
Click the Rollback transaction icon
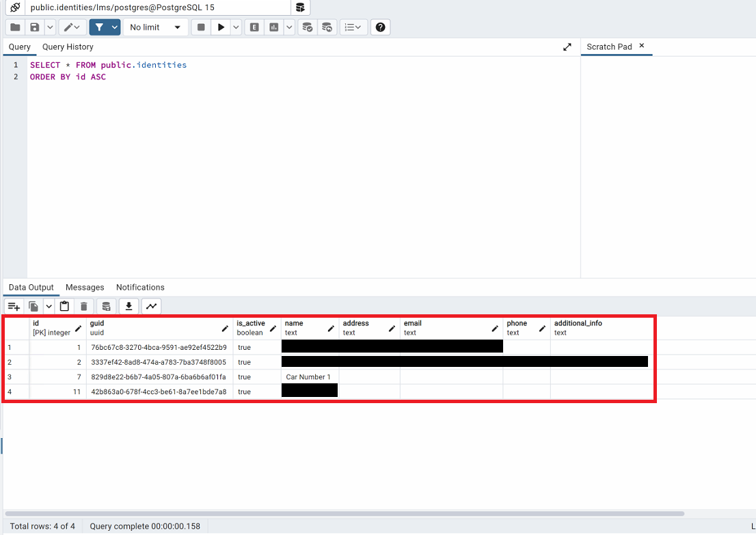(327, 27)
